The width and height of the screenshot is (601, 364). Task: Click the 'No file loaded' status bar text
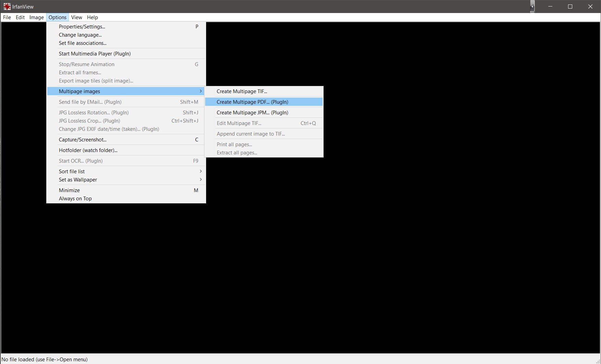(x=45, y=360)
